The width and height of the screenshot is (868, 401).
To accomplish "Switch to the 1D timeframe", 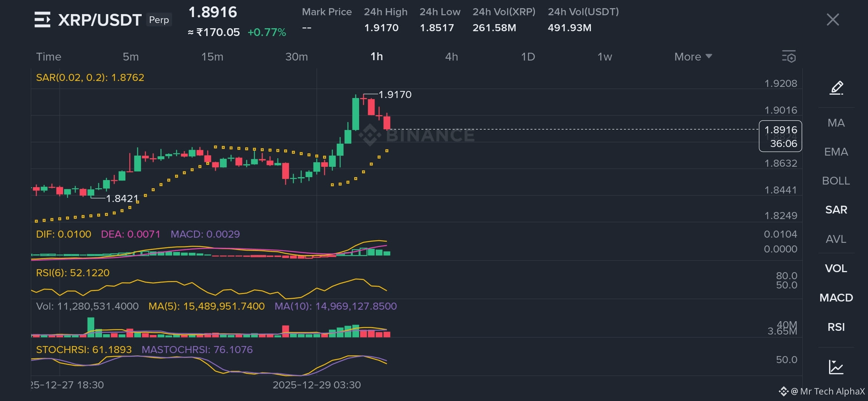I will point(528,57).
